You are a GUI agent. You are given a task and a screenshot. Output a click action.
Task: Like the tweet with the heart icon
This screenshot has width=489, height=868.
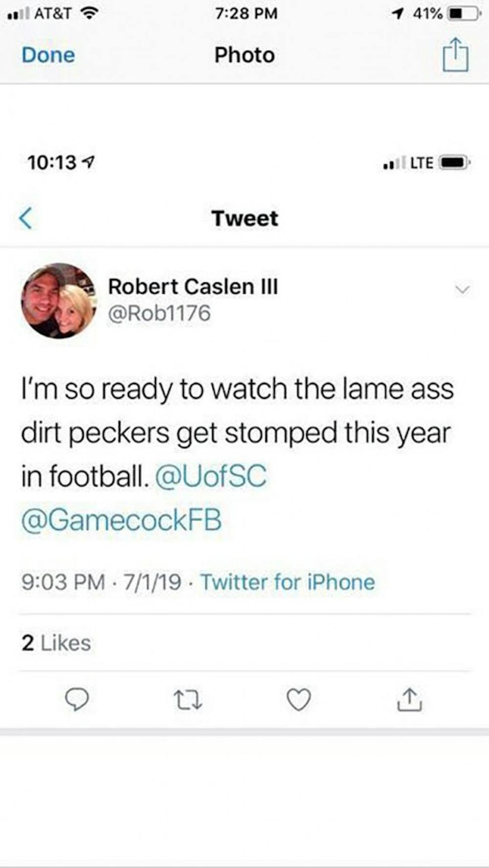pyautogui.click(x=298, y=699)
